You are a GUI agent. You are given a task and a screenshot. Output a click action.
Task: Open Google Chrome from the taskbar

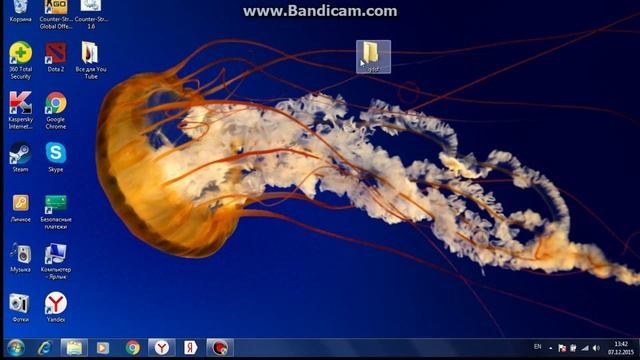(x=132, y=348)
